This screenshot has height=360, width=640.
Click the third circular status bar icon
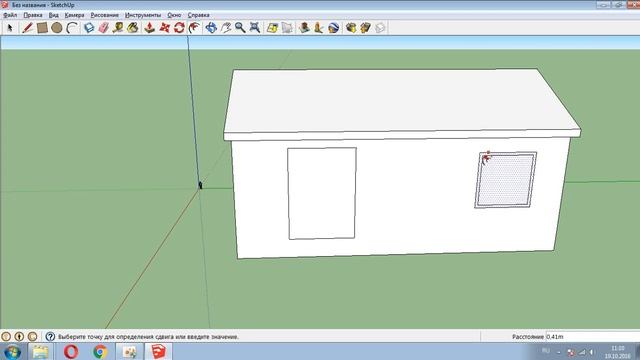[x=33, y=337]
